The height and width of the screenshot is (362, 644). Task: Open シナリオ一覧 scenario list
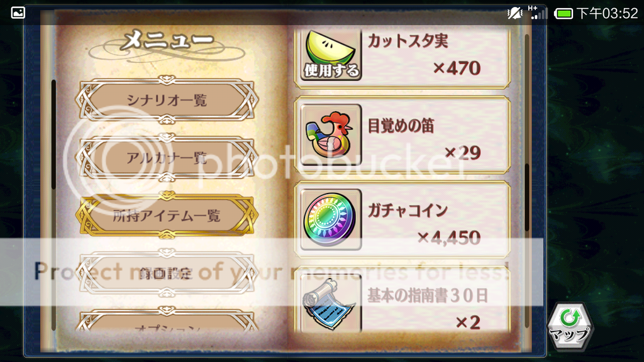click(167, 100)
